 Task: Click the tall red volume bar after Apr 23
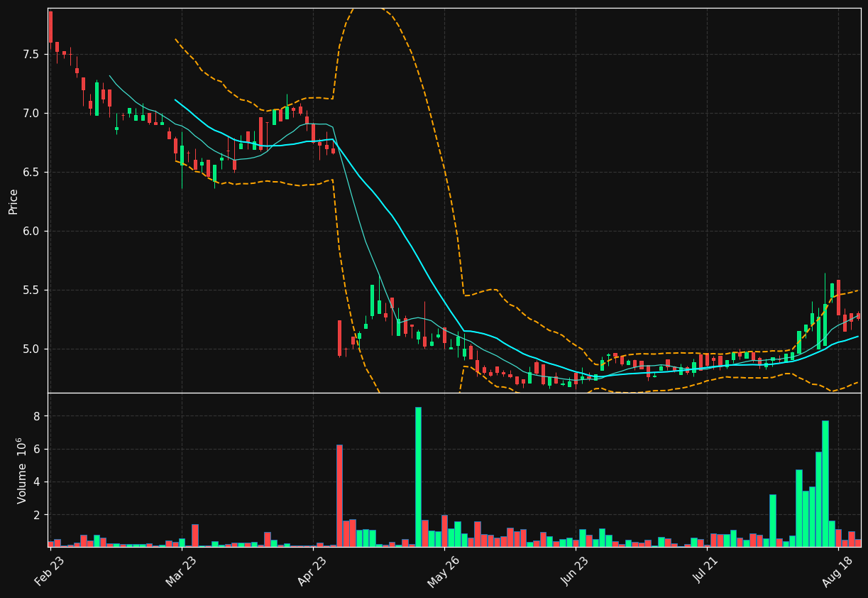pos(339,496)
